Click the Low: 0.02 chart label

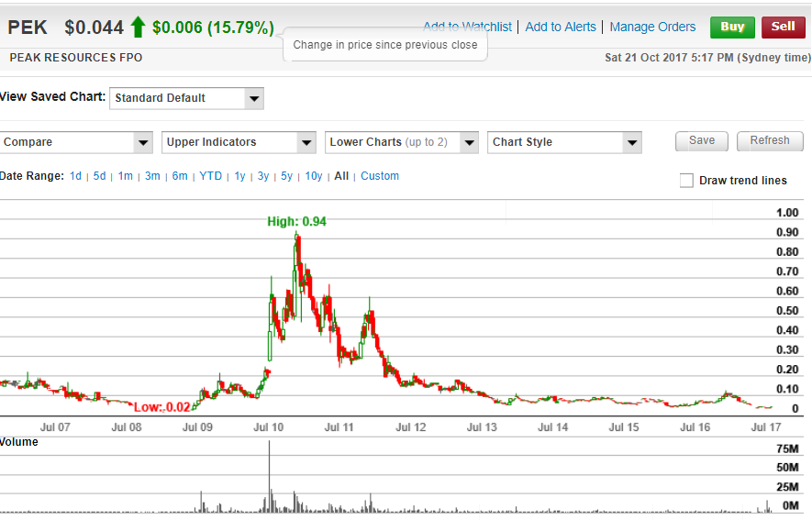tap(162, 407)
